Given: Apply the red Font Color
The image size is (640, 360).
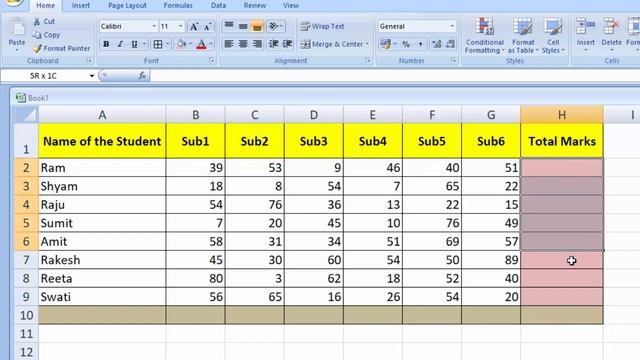Looking at the screenshot, I should 202,44.
